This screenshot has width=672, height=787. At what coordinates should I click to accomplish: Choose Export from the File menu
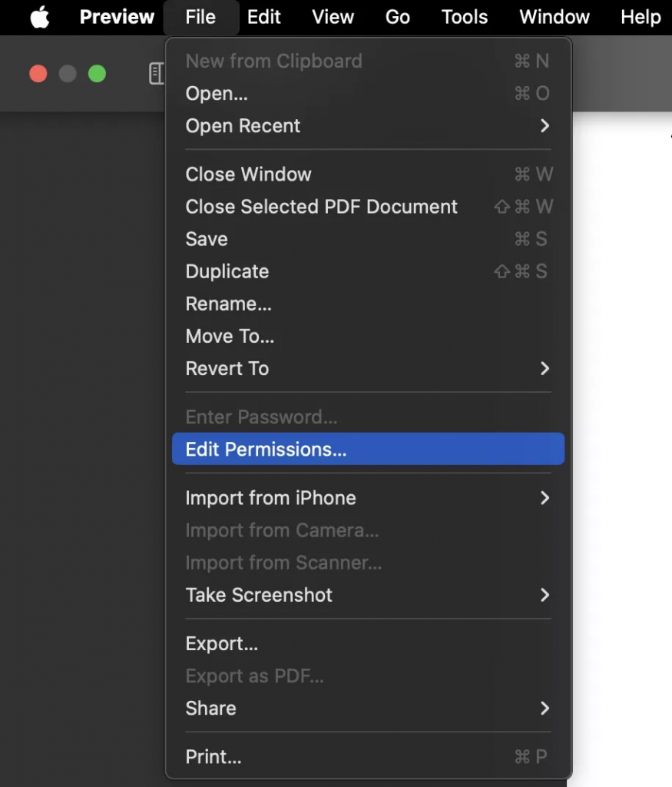point(221,643)
